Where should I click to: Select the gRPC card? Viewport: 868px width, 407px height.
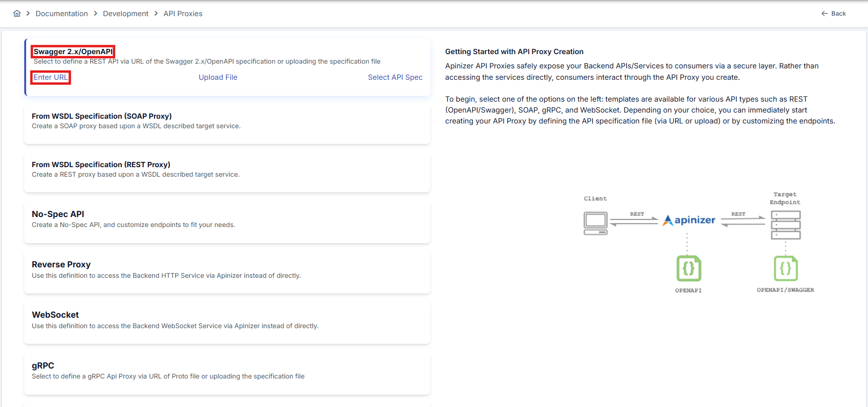click(x=227, y=373)
